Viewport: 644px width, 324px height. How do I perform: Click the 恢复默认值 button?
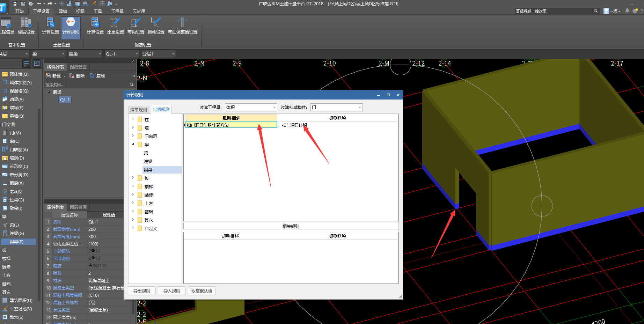tap(202, 291)
